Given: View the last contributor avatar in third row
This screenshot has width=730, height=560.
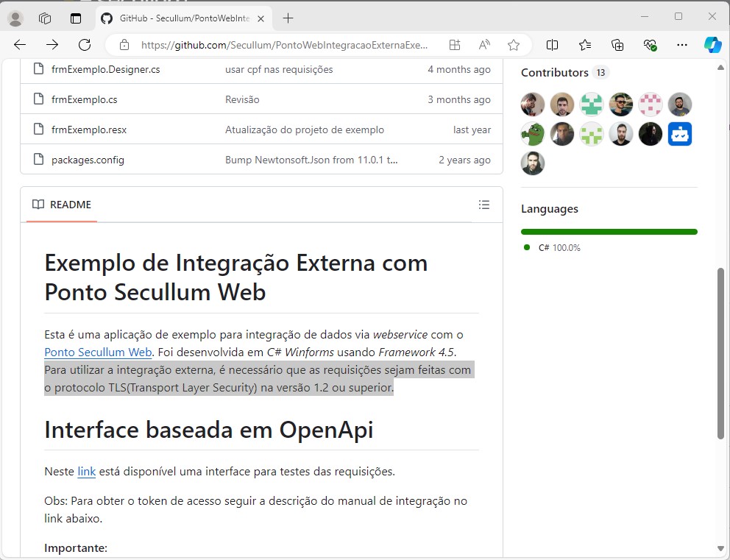Looking at the screenshot, I should coord(533,163).
